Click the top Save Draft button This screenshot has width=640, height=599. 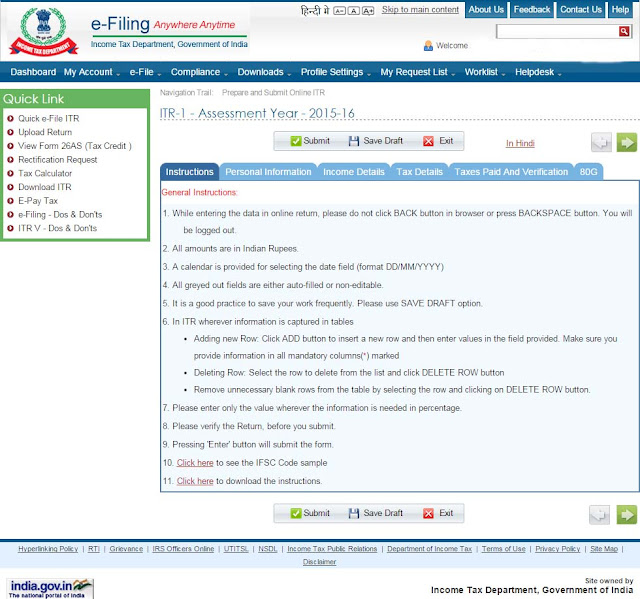(x=376, y=141)
